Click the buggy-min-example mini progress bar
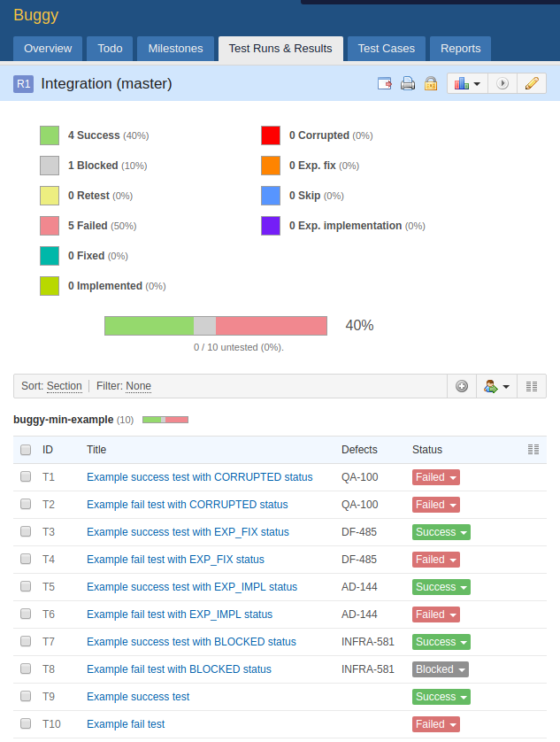Image resolution: width=560 pixels, height=742 pixels. (x=165, y=420)
